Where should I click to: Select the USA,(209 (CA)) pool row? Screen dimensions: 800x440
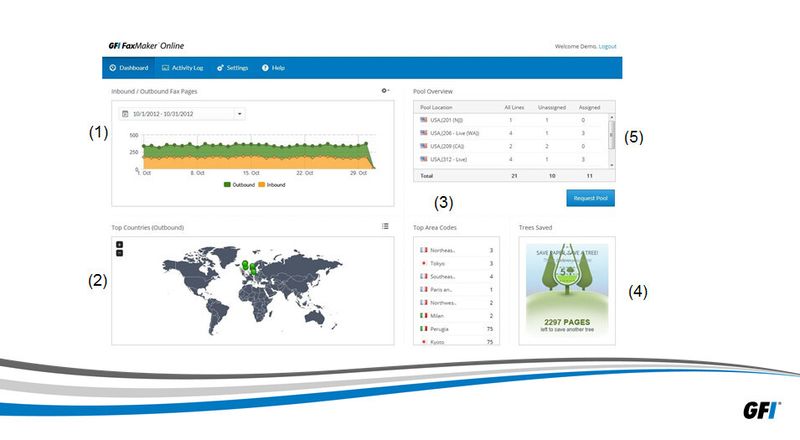(x=511, y=146)
